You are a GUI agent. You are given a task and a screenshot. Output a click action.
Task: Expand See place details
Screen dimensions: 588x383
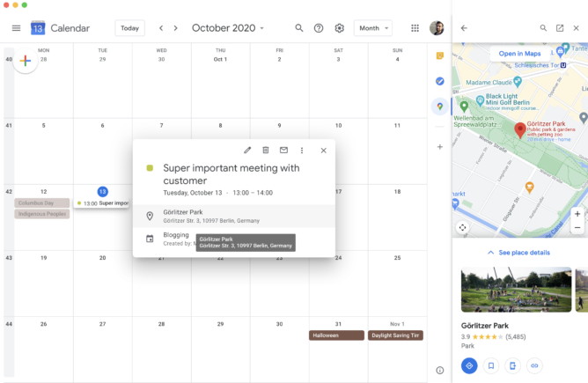(519, 253)
